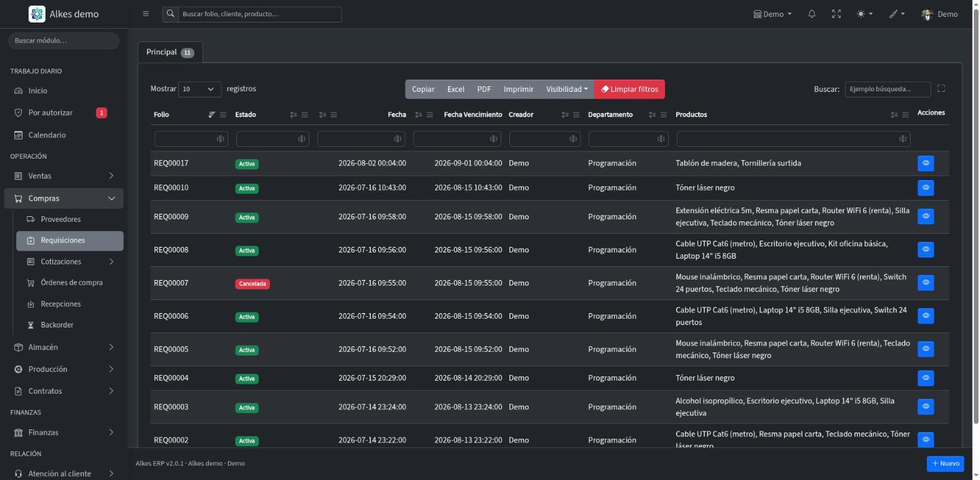
Task: Open Inicio in the sidebar
Action: [64, 91]
